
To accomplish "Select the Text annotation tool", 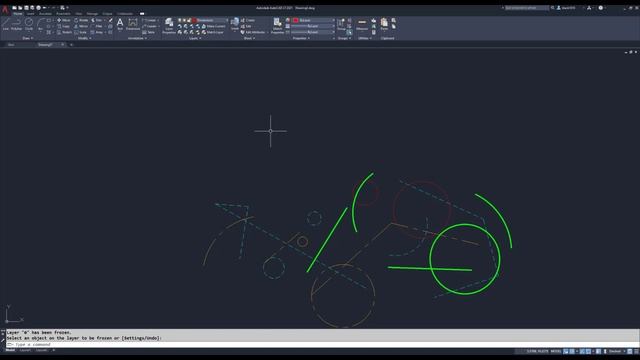I will click(x=120, y=24).
